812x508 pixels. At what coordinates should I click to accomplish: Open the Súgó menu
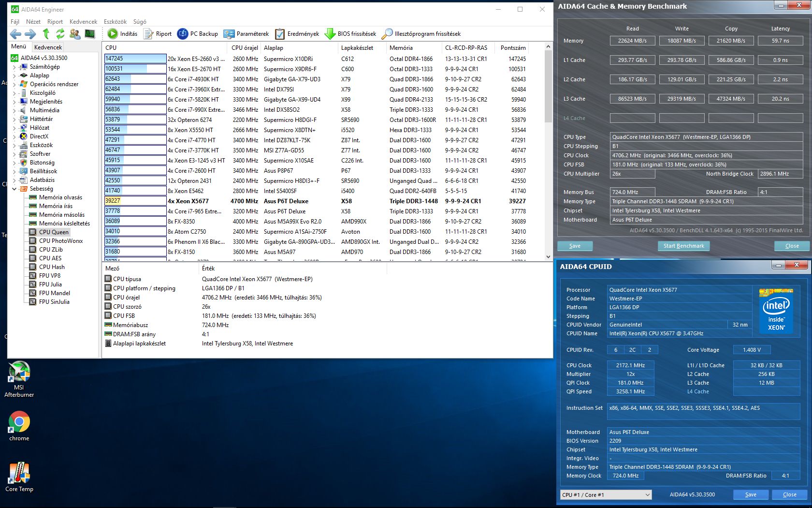[x=140, y=22]
